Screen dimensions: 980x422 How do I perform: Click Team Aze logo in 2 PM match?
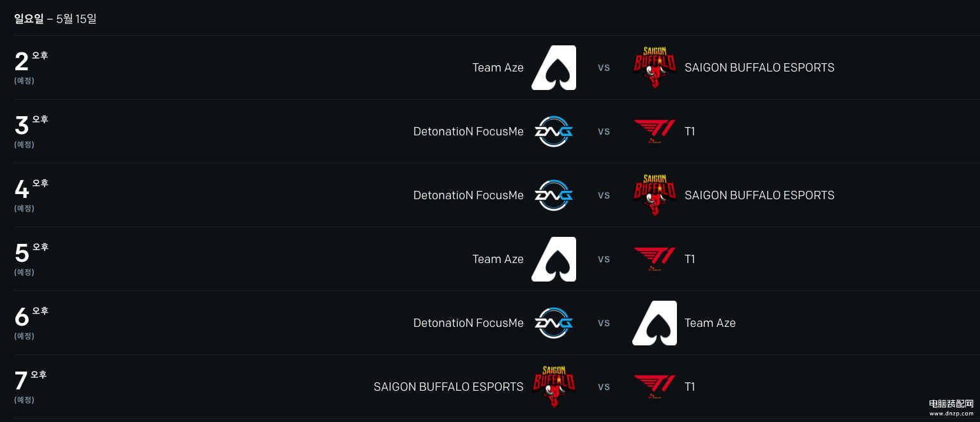(554, 68)
